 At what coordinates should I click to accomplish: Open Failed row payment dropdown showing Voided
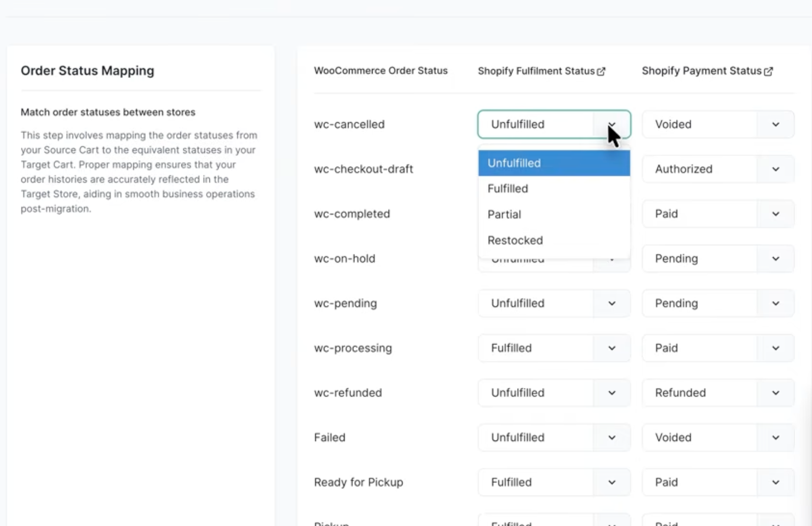[718, 437]
